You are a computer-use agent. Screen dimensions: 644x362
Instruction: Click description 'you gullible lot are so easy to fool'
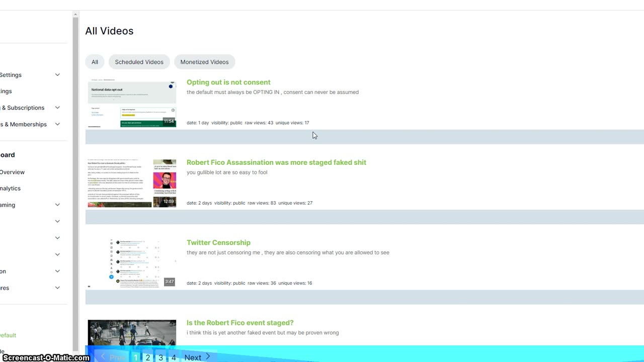click(227, 172)
